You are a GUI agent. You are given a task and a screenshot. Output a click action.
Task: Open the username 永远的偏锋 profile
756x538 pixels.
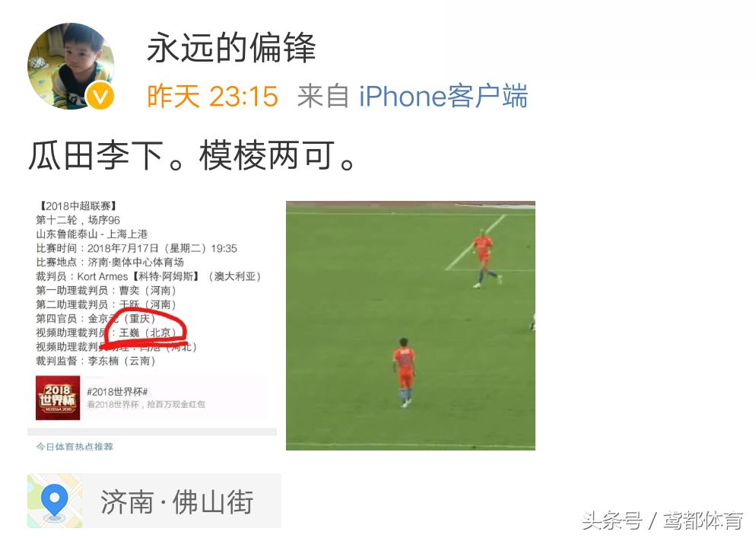tap(231, 48)
